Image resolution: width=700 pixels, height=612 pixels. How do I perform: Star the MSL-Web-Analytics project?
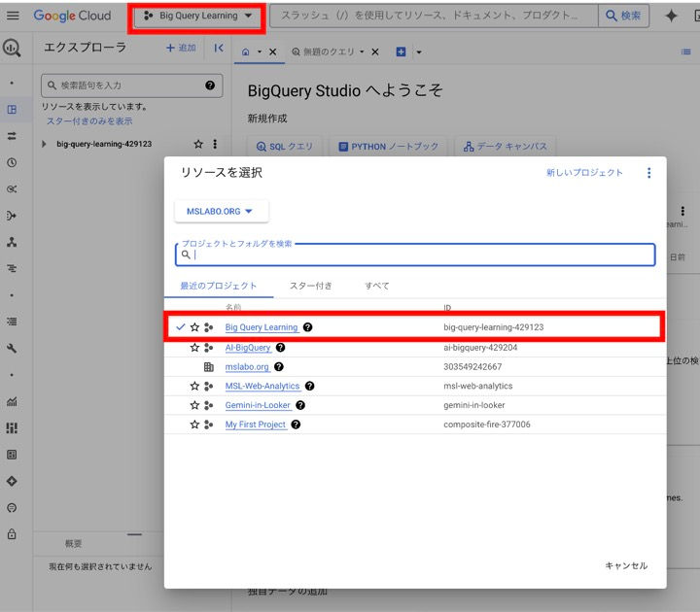(194, 386)
